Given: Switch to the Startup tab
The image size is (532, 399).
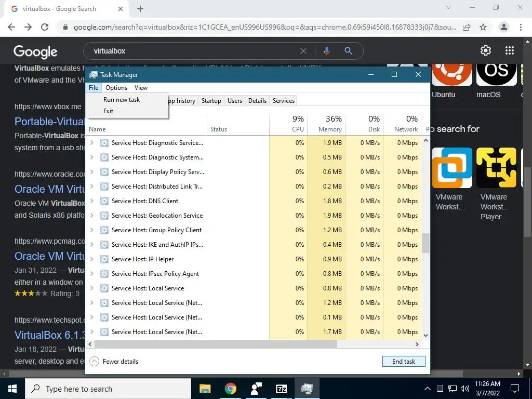Looking at the screenshot, I should pyautogui.click(x=211, y=100).
